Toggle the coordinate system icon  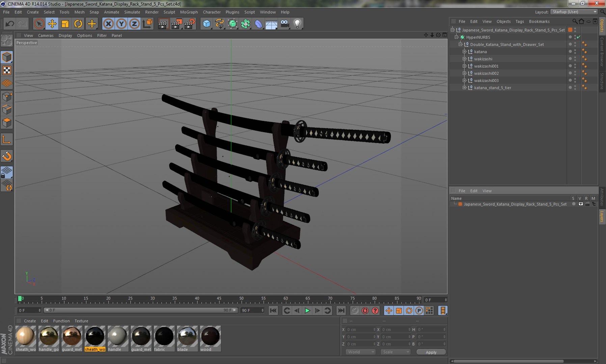147,24
